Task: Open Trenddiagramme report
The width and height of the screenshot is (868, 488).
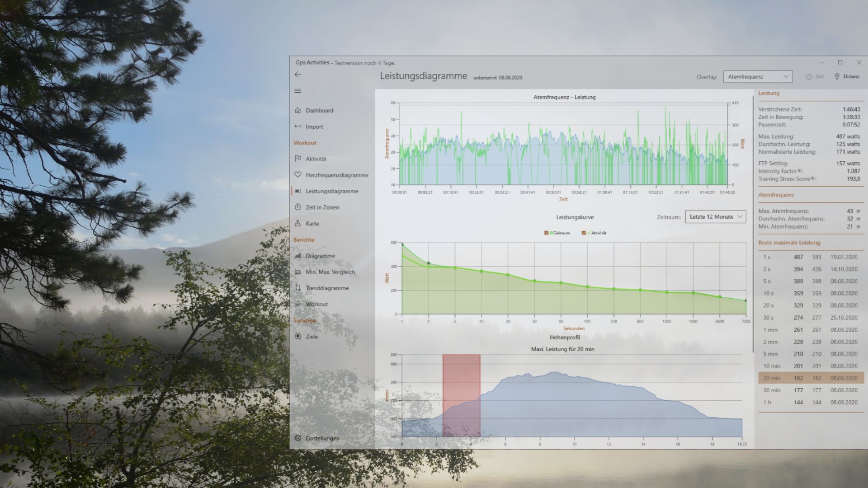Action: click(x=326, y=288)
